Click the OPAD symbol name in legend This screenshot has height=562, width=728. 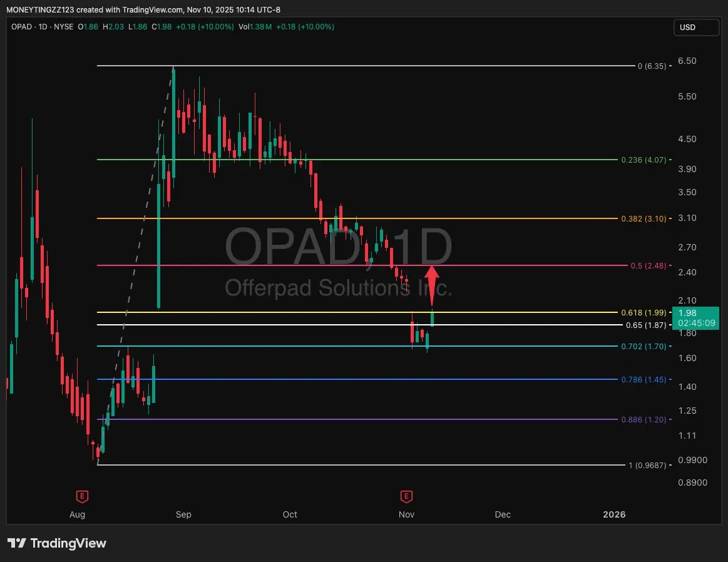click(21, 27)
